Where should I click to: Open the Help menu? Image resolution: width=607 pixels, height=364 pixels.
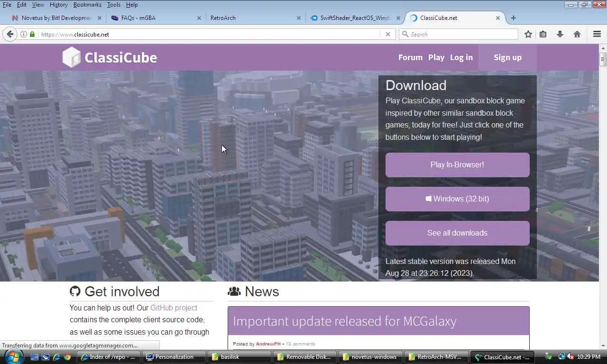tap(132, 5)
